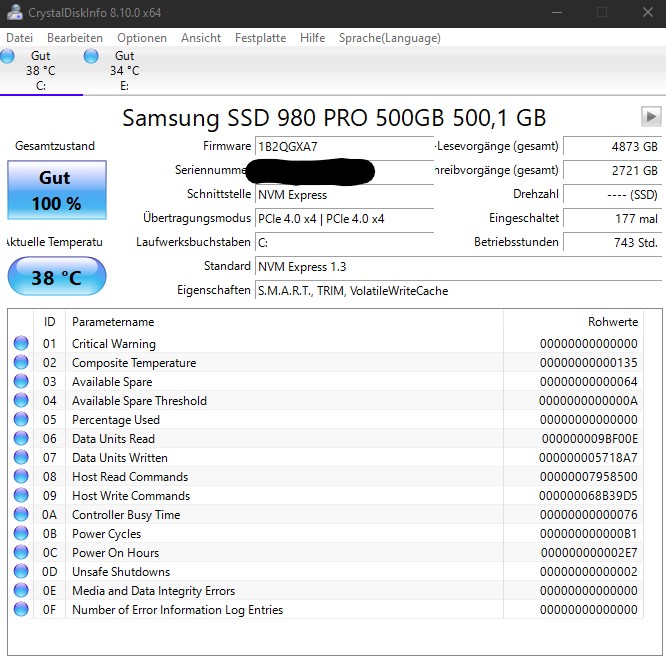The image size is (666, 658).
Task: Click status orb of Error Information Log Entries row
Action: (21, 609)
